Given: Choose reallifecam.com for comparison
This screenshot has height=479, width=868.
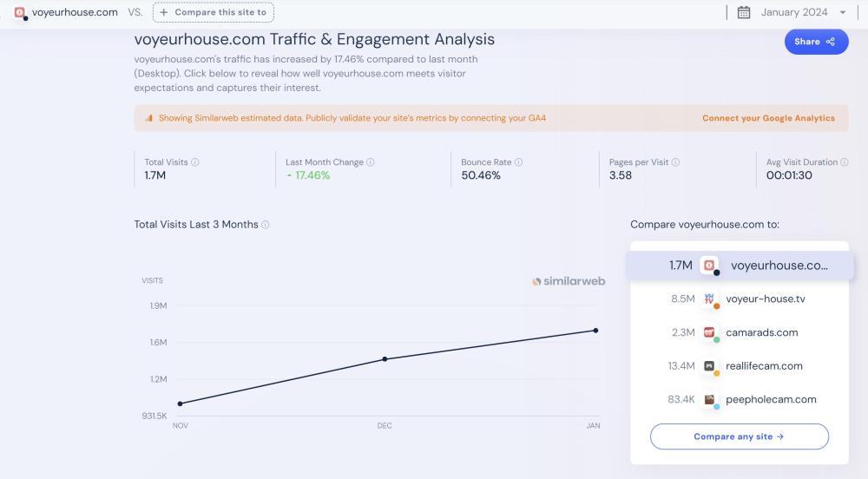Looking at the screenshot, I should click(766, 366).
